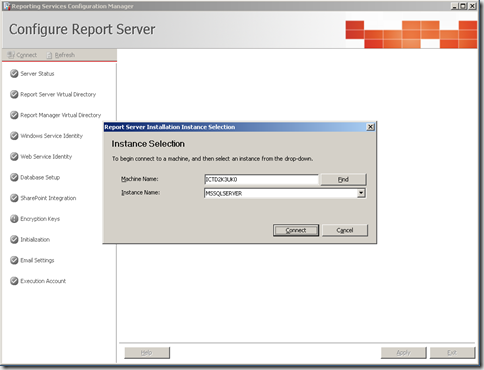484x370 pixels.
Task: Open the Email Settings section
Action: click(x=37, y=260)
